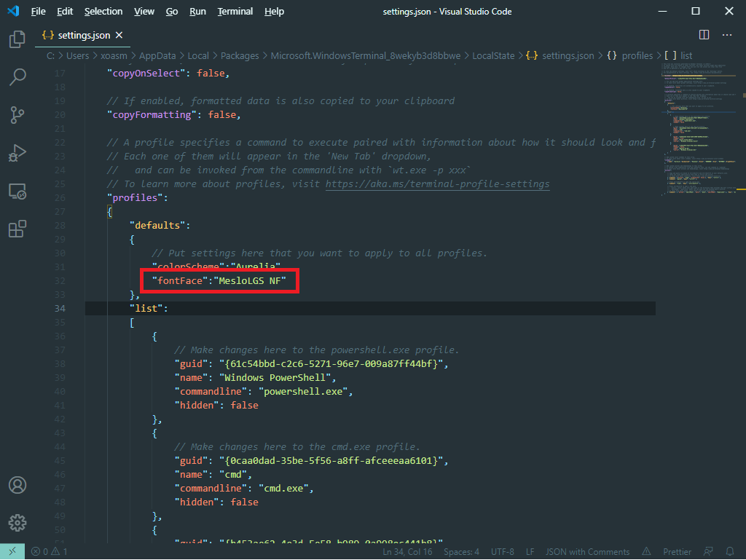Click the xoasm breadcrumb segment

[x=114, y=55]
